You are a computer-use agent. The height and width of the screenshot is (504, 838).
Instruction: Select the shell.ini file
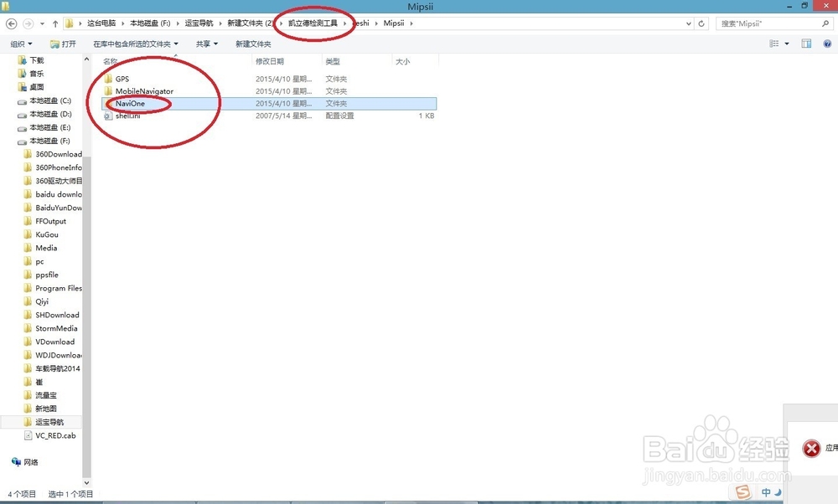click(x=127, y=116)
